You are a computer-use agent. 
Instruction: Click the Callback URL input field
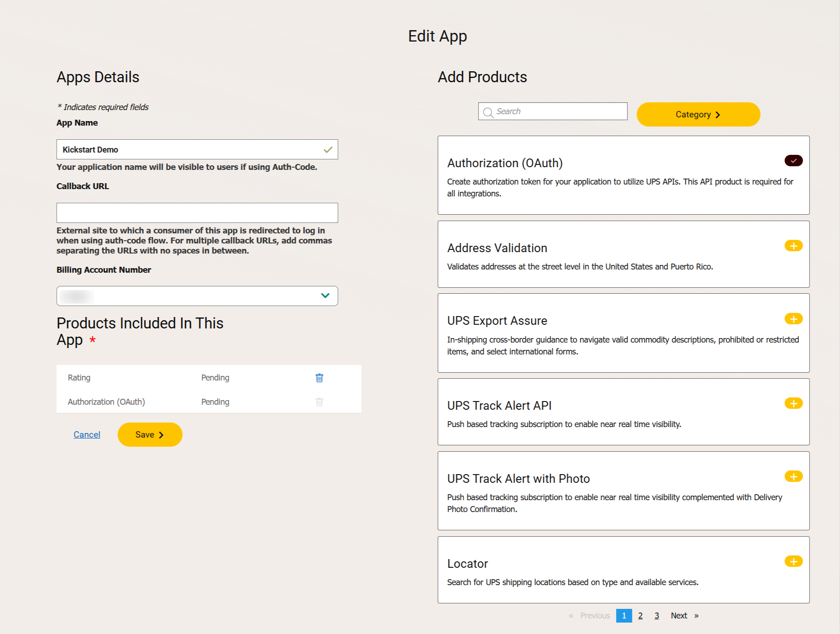[x=197, y=213]
